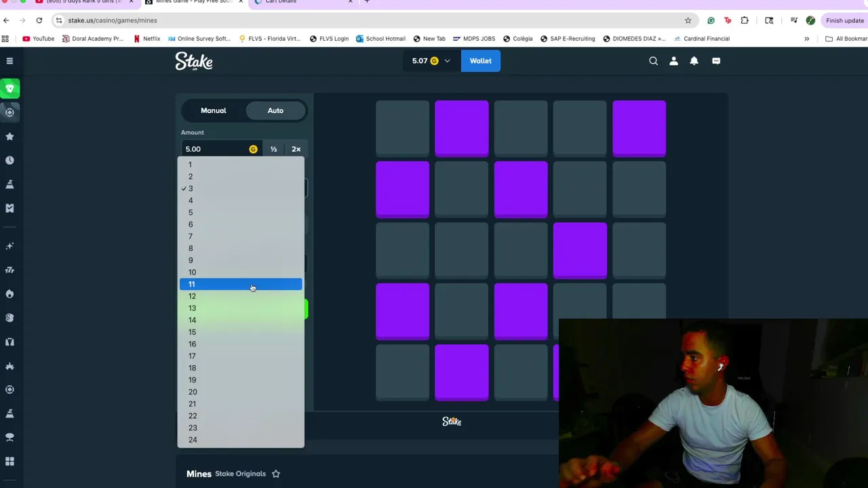The width and height of the screenshot is (868, 488).
Task: Open All Bookmarks folder
Action: click(846, 39)
